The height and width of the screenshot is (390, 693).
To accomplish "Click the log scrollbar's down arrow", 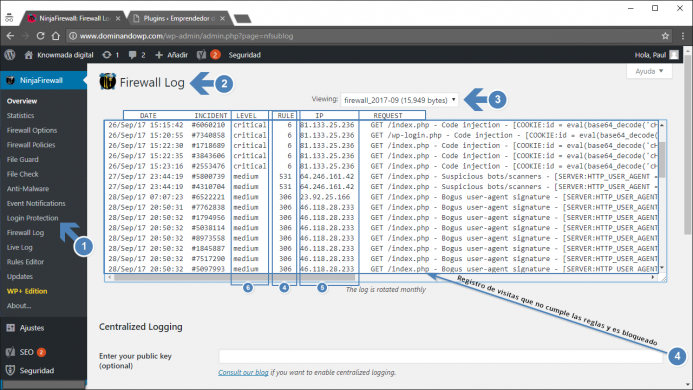I will click(662, 268).
